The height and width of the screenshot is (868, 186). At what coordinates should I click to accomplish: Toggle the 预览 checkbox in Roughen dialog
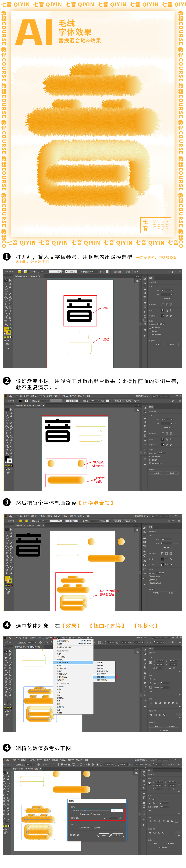click(x=70, y=835)
